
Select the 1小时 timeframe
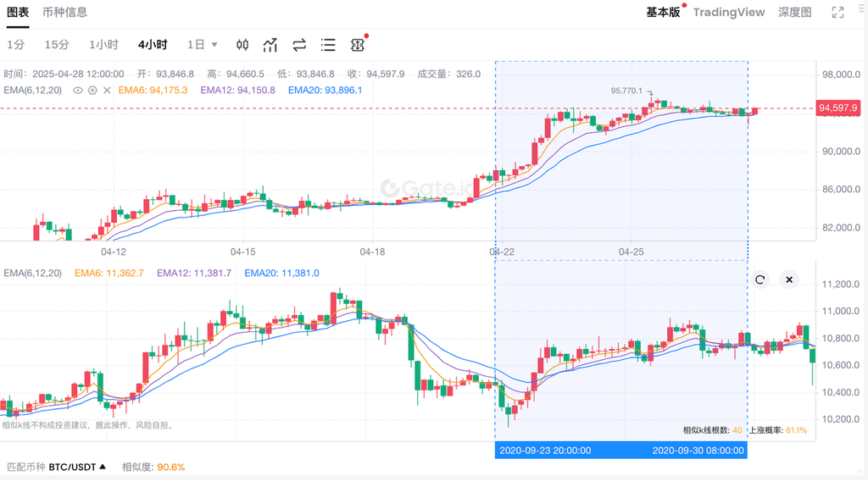(103, 45)
